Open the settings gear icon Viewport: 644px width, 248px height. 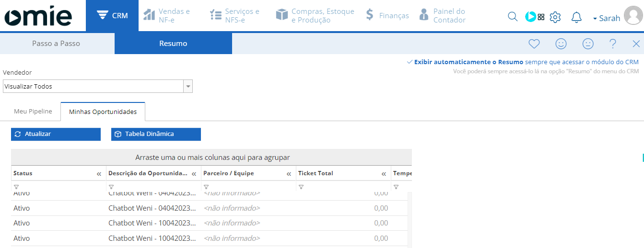click(555, 17)
